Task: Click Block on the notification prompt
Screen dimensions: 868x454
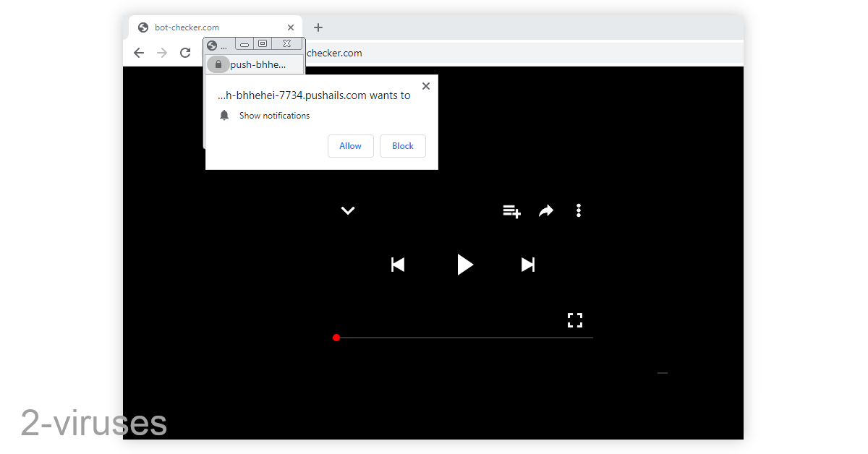Action: pyautogui.click(x=402, y=145)
